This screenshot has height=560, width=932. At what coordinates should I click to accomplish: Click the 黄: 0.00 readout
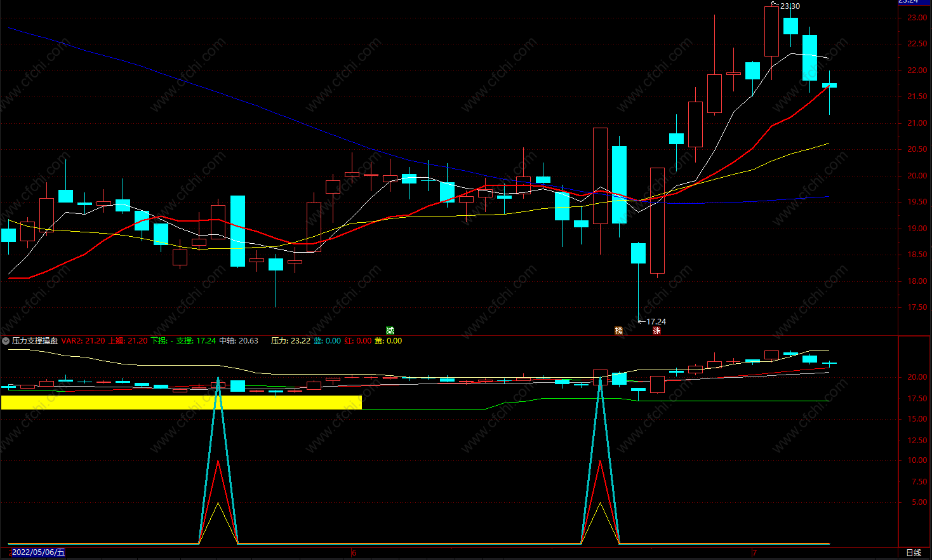point(388,341)
